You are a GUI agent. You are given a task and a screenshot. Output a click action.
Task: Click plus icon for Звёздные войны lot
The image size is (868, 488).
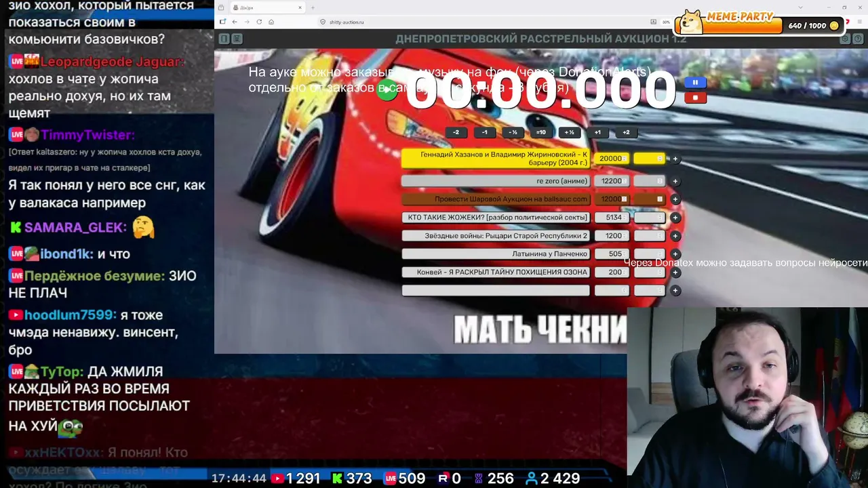675,236
